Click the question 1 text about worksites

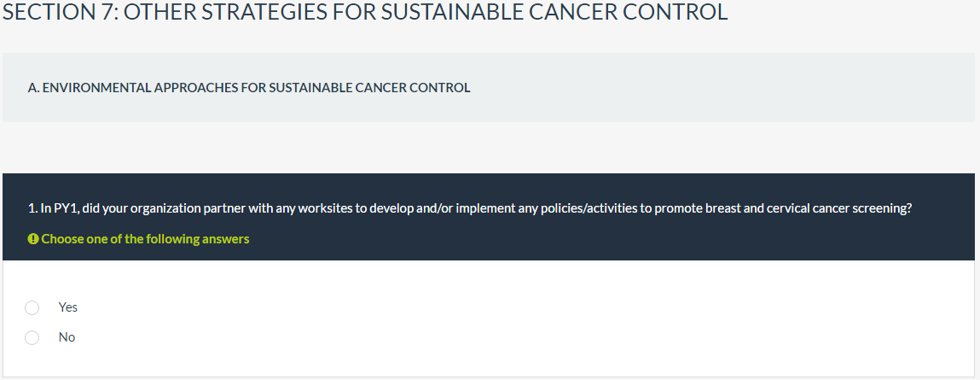point(470,209)
